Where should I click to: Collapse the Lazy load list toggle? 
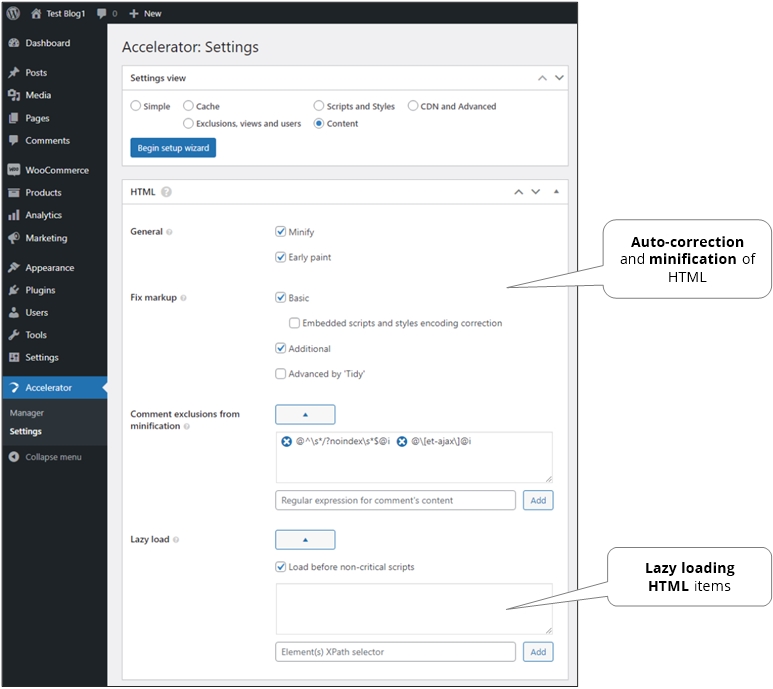pos(305,540)
